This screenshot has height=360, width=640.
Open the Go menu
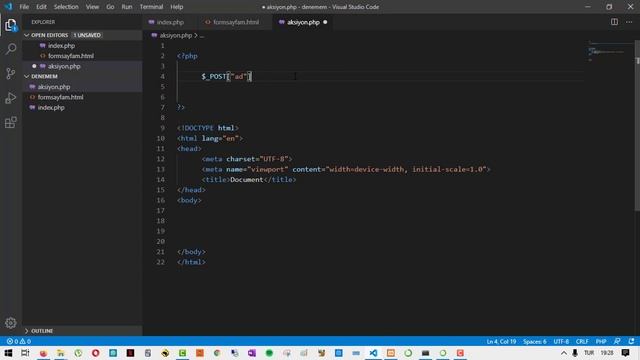110,7
